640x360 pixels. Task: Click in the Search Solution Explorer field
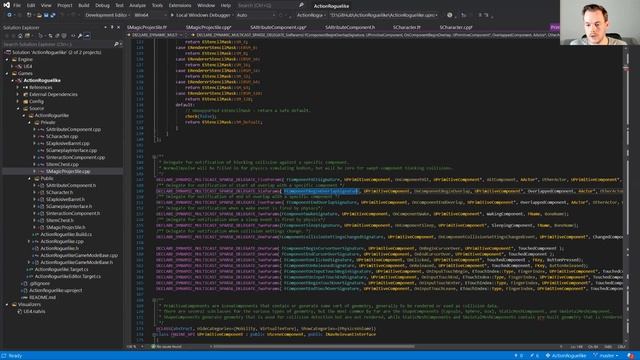tap(57, 44)
